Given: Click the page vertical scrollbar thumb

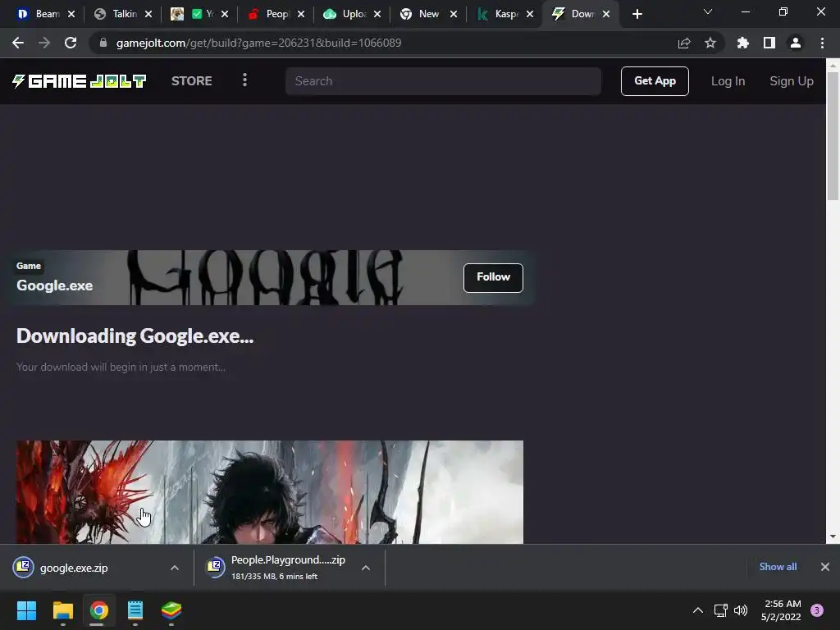Looking at the screenshot, I should [833, 136].
